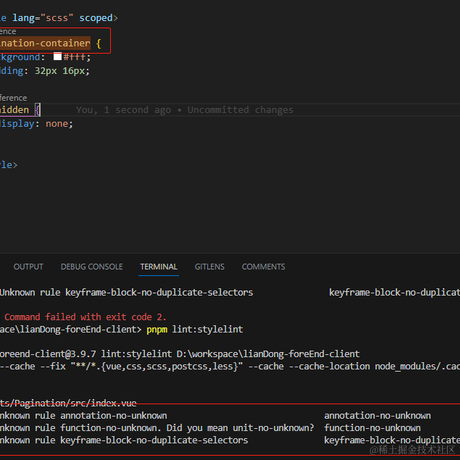Click the '--cache --fix' stylelint arguments line
This screenshot has width=460, height=460.
(230, 366)
